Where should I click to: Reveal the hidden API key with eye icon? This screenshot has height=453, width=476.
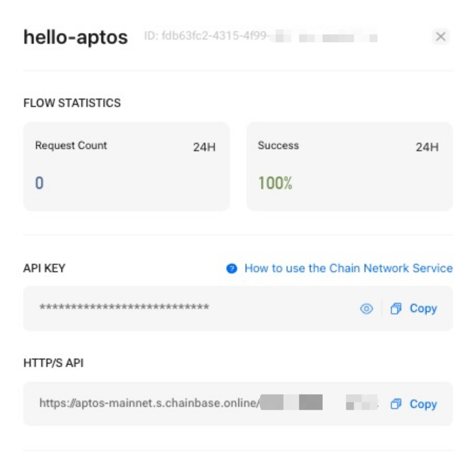[x=367, y=309]
